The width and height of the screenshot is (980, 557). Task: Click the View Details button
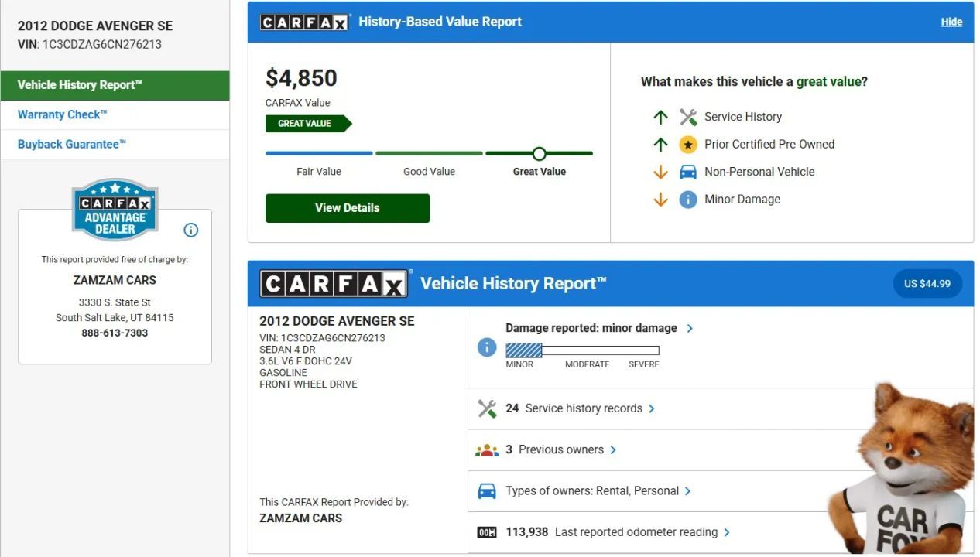point(347,208)
